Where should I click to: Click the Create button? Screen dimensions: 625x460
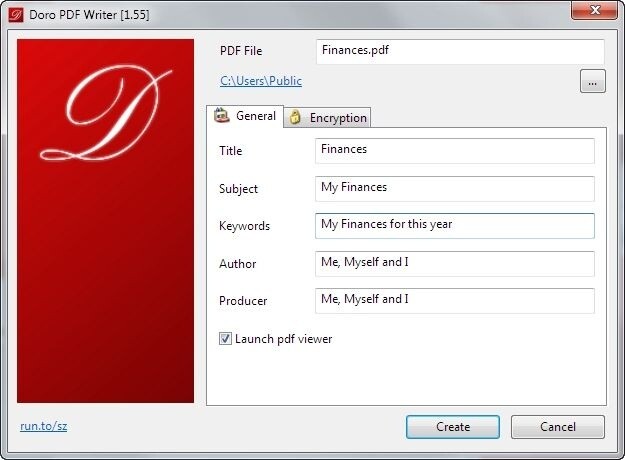[x=452, y=427]
